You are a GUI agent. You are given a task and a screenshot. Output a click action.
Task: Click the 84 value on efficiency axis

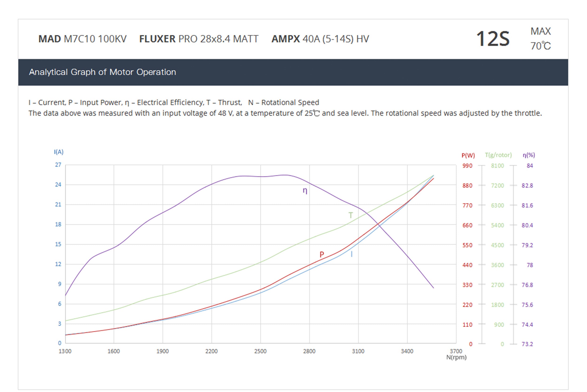pos(530,166)
